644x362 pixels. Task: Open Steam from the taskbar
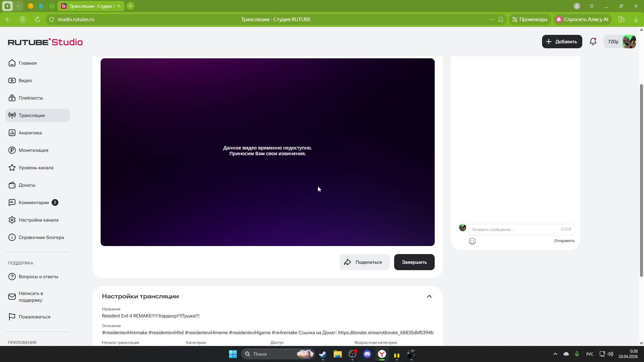(323, 354)
